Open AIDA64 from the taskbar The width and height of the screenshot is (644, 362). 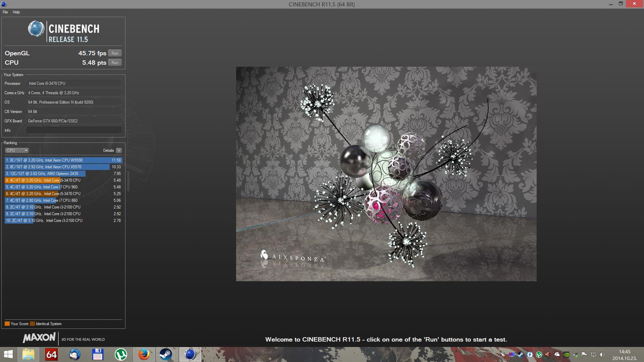tap(51, 355)
